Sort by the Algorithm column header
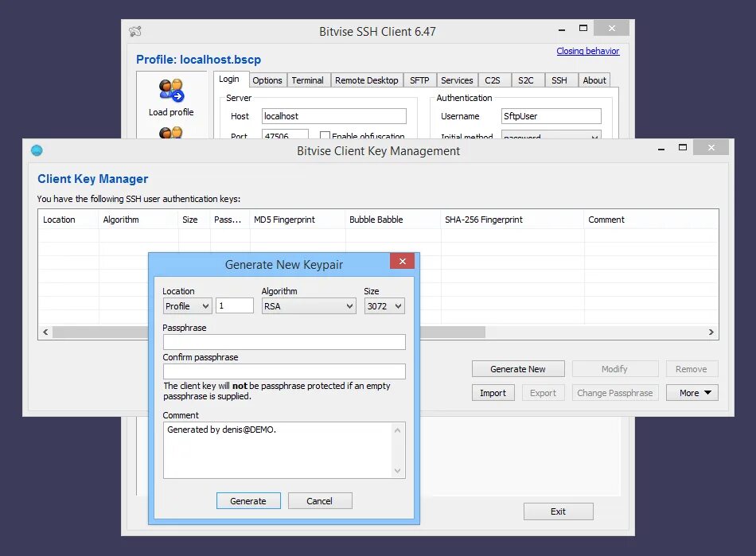This screenshot has width=756, height=556. coord(138,220)
